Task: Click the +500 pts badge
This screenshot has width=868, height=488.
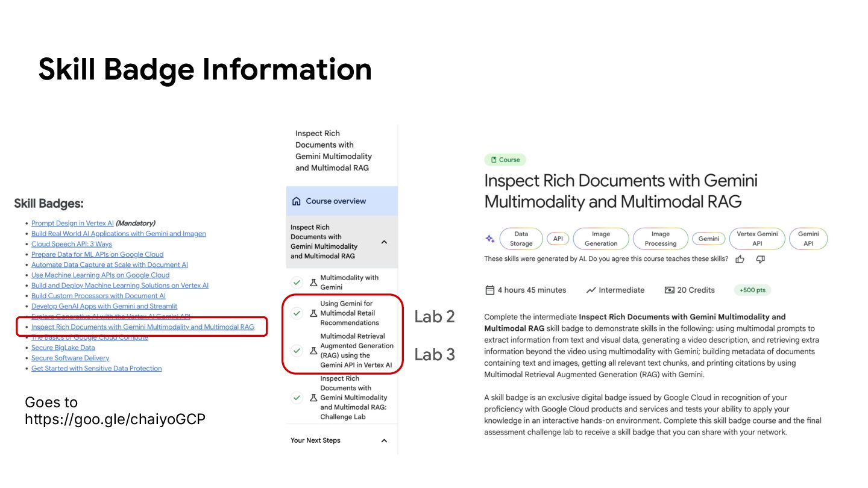Action: (752, 290)
